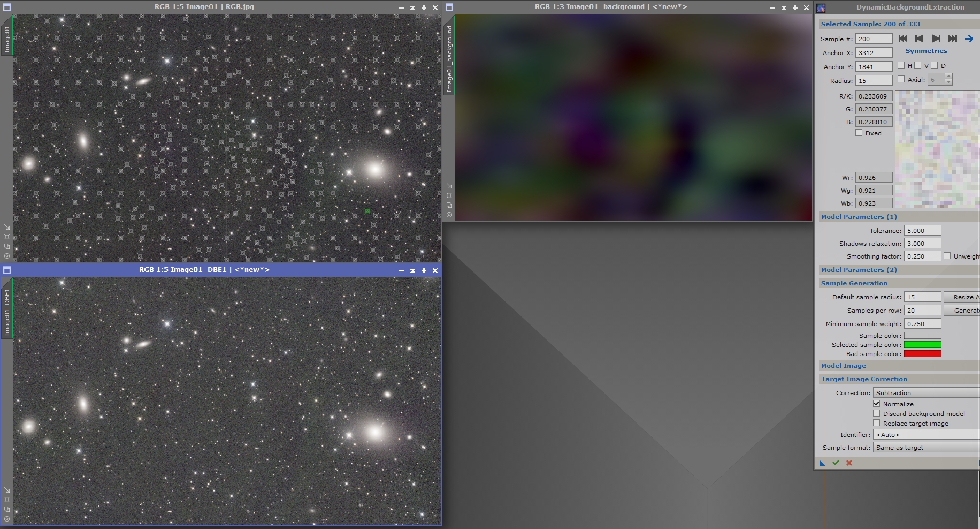The width and height of the screenshot is (980, 529).
Task: Go to the next sample
Action: point(936,39)
